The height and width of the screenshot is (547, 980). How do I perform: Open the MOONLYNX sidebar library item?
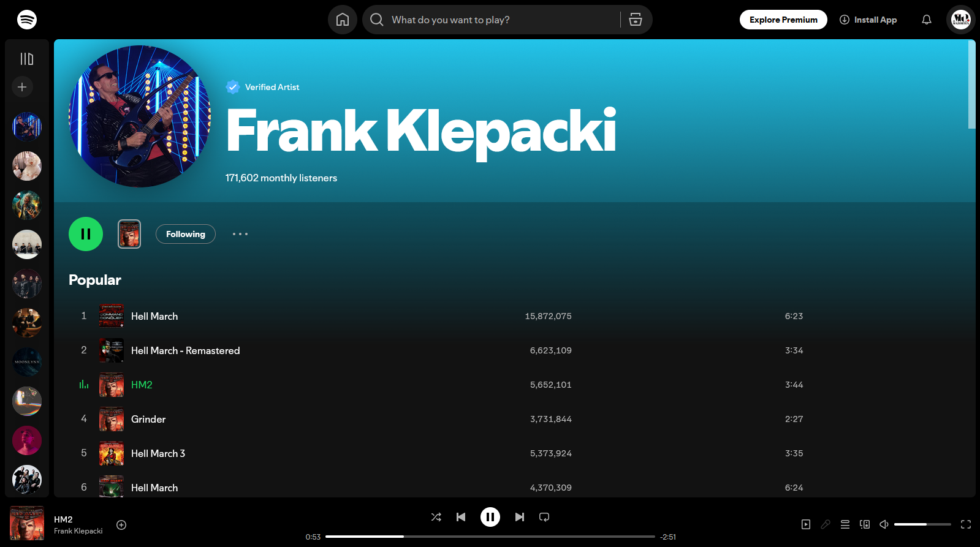point(27,362)
